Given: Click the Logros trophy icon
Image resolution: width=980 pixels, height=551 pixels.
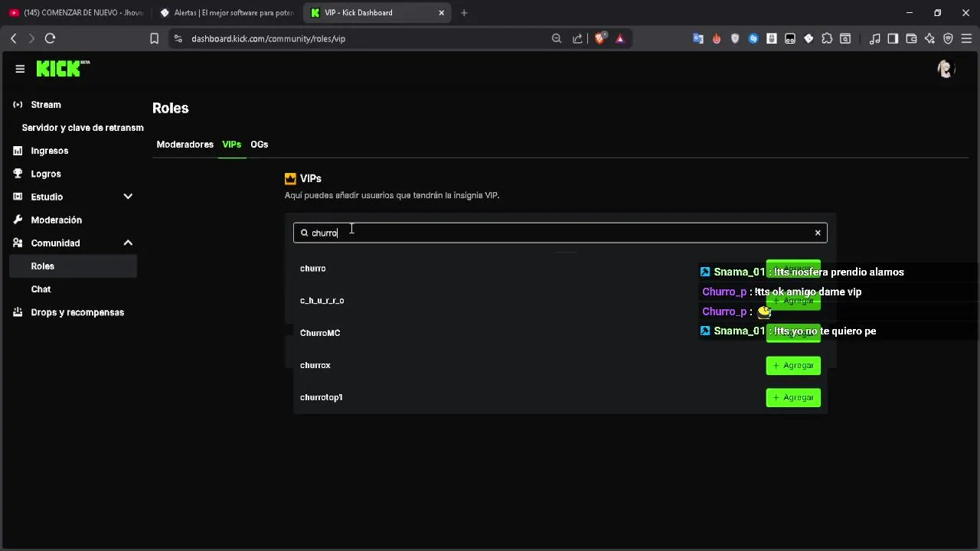Looking at the screenshot, I should (x=18, y=174).
